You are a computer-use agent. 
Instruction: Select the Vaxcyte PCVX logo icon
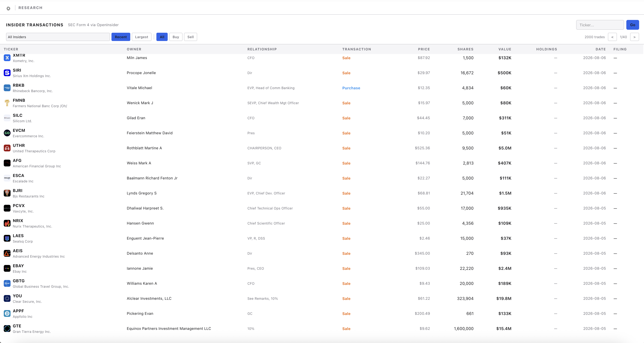click(7, 208)
